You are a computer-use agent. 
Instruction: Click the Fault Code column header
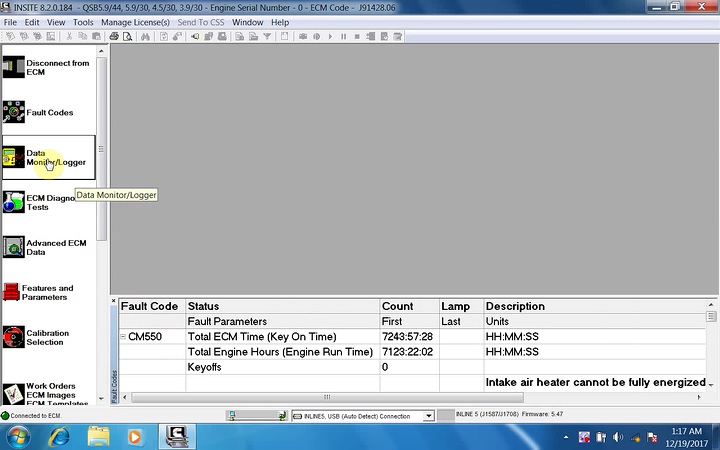click(x=152, y=306)
